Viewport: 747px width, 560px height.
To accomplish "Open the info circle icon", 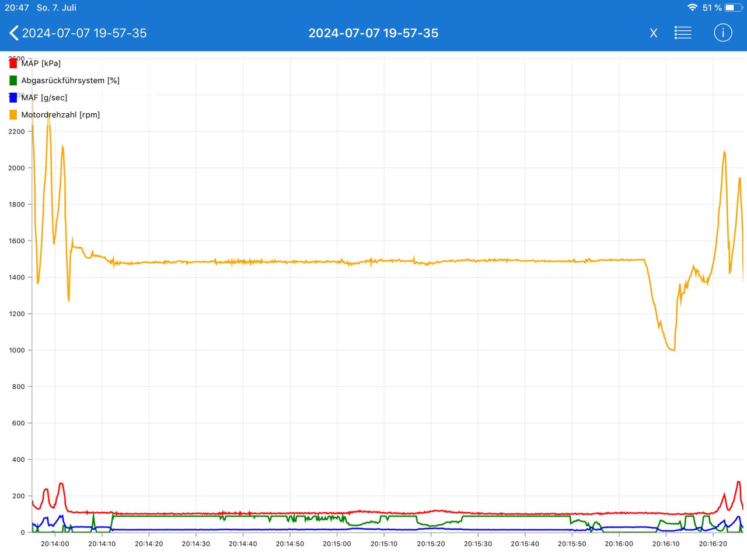I will (x=722, y=33).
